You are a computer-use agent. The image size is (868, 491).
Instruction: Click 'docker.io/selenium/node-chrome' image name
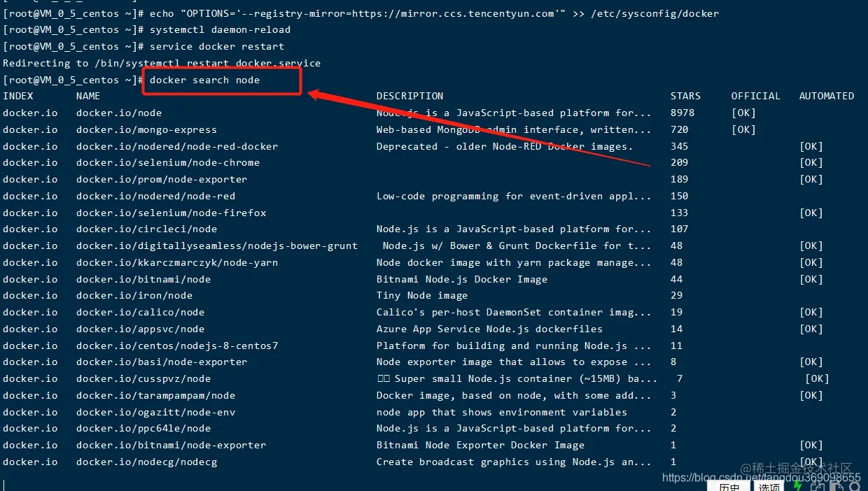tap(168, 163)
